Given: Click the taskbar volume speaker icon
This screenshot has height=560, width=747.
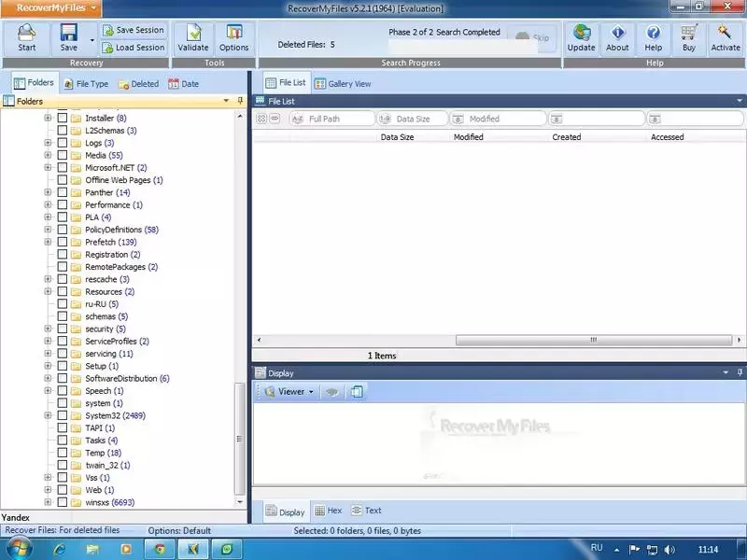Looking at the screenshot, I should tap(669, 550).
